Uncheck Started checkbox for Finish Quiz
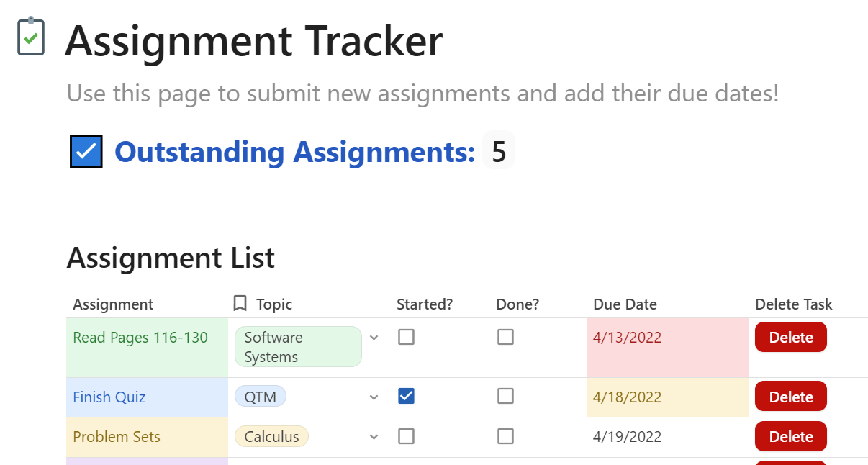Image resolution: width=868 pixels, height=465 pixels. [407, 396]
